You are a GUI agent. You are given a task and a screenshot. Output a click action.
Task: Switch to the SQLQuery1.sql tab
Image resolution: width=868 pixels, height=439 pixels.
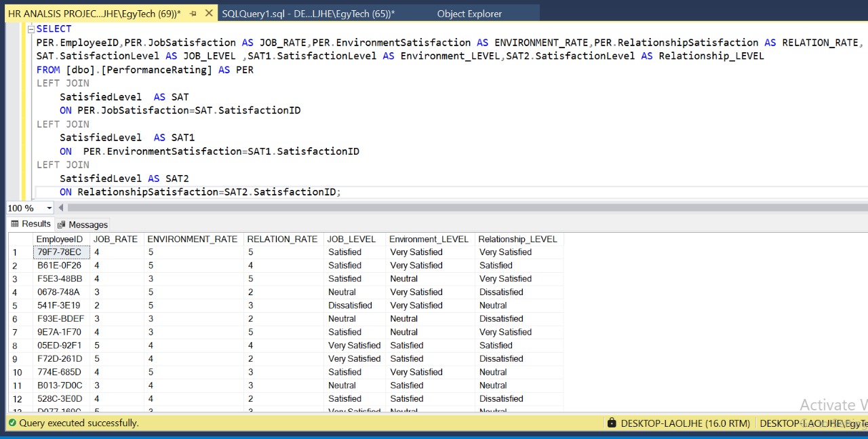(x=308, y=14)
